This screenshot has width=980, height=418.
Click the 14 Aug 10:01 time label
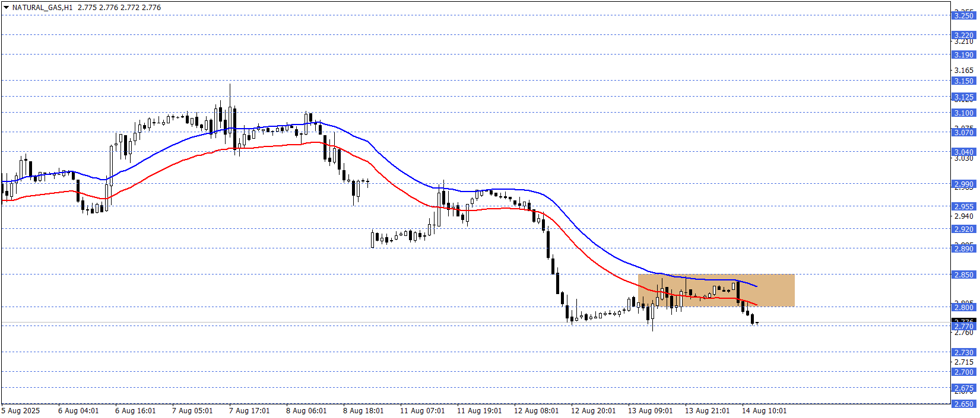coord(764,411)
